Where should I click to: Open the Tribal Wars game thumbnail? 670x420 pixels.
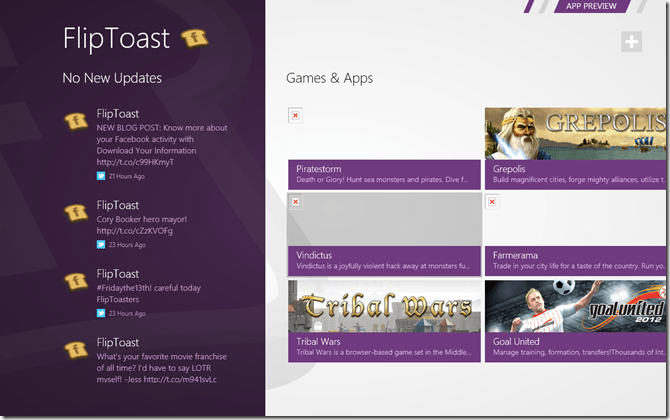[x=383, y=306]
